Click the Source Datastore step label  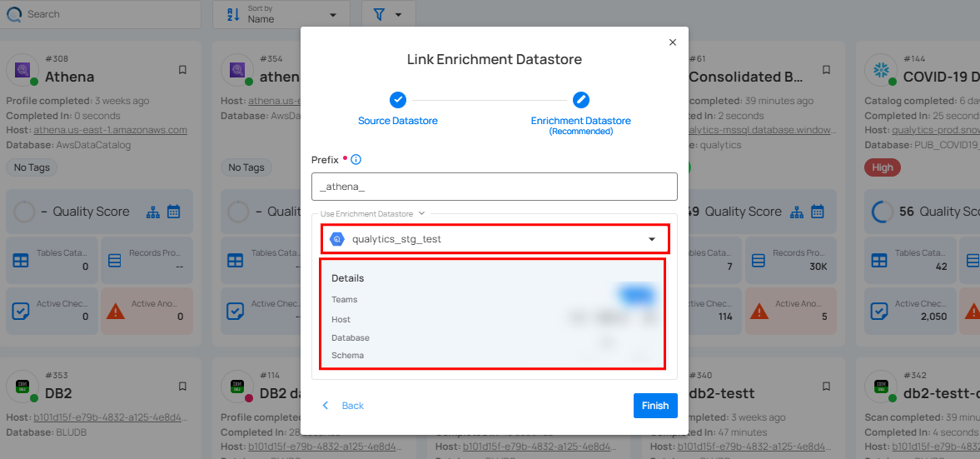click(x=397, y=121)
